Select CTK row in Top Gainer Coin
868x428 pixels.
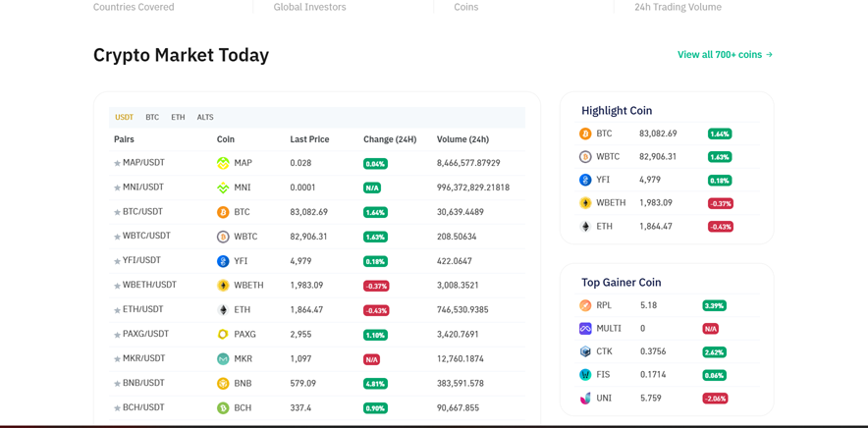point(604,351)
